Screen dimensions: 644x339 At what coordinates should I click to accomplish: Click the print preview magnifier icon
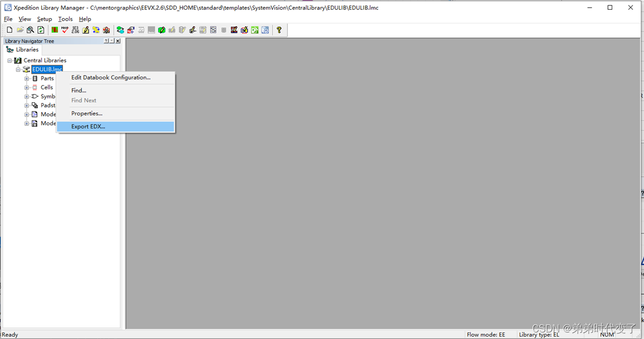(30, 30)
